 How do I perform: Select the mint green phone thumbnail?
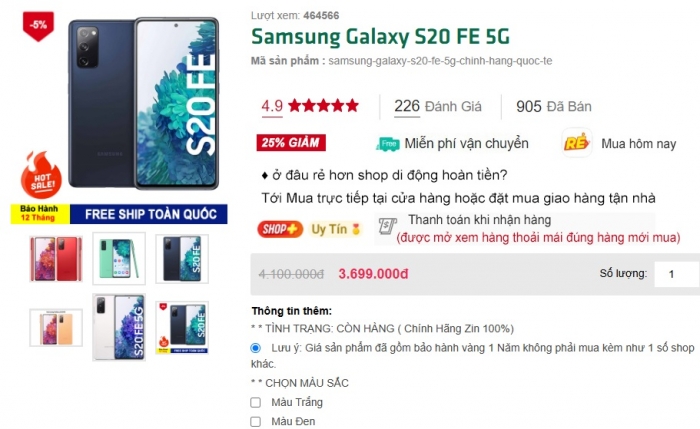click(119, 258)
